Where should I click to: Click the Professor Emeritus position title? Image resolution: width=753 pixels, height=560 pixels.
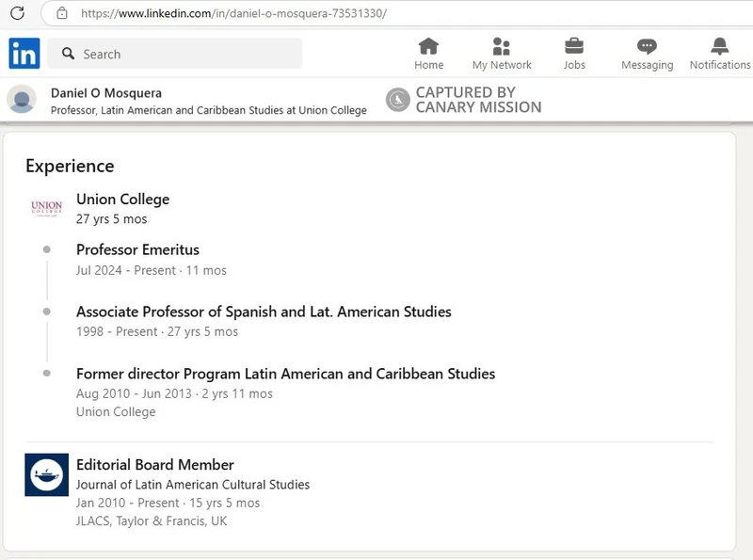(x=137, y=249)
